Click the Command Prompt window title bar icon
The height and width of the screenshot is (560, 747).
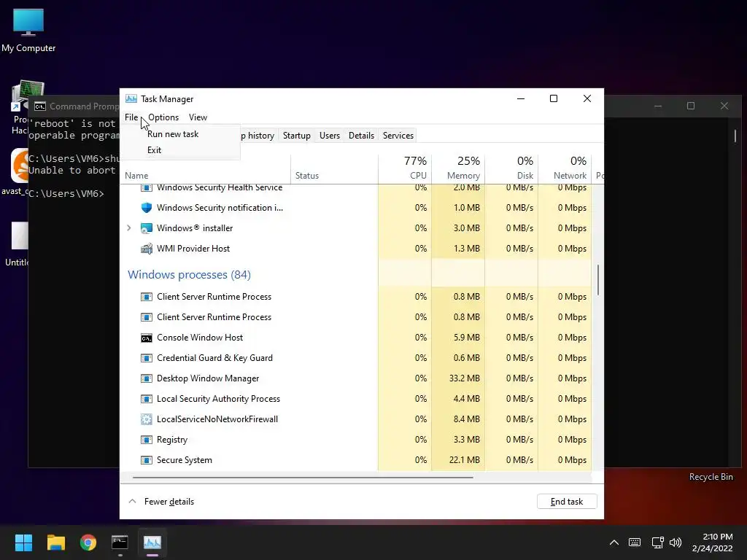[40, 106]
